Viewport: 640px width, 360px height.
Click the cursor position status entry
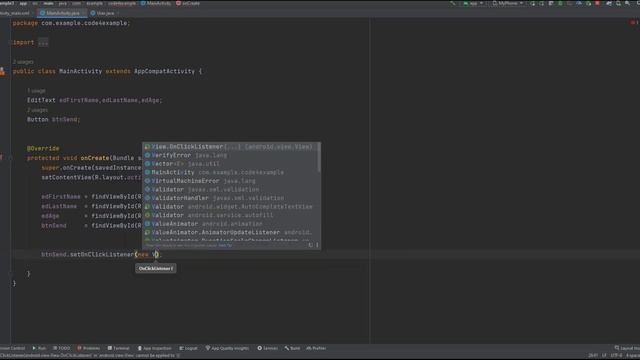tap(593, 356)
